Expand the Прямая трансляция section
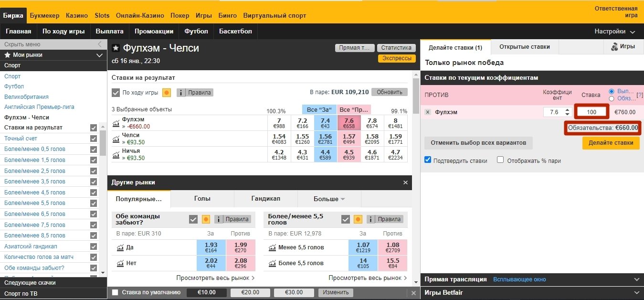The width and height of the screenshot is (644, 300). click(635, 279)
